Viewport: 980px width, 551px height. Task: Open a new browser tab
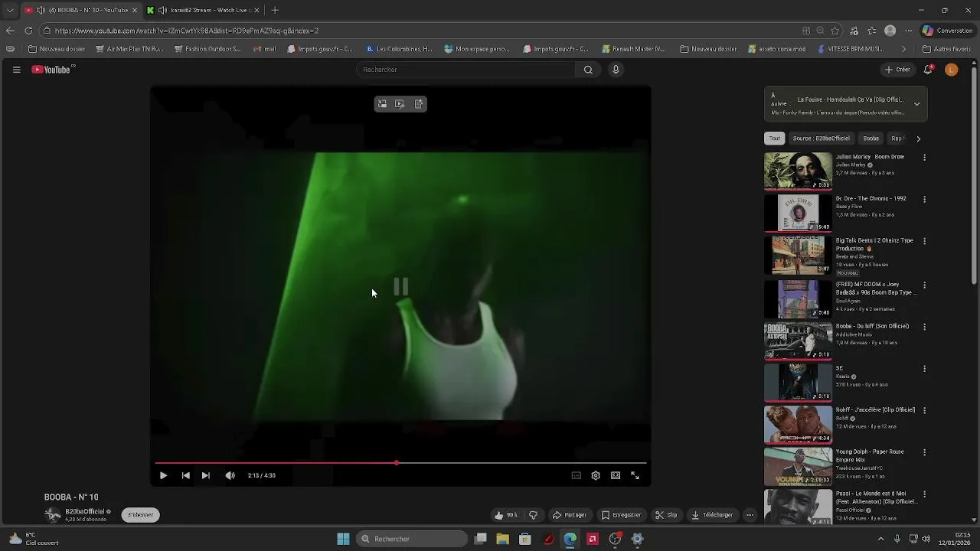point(275,10)
